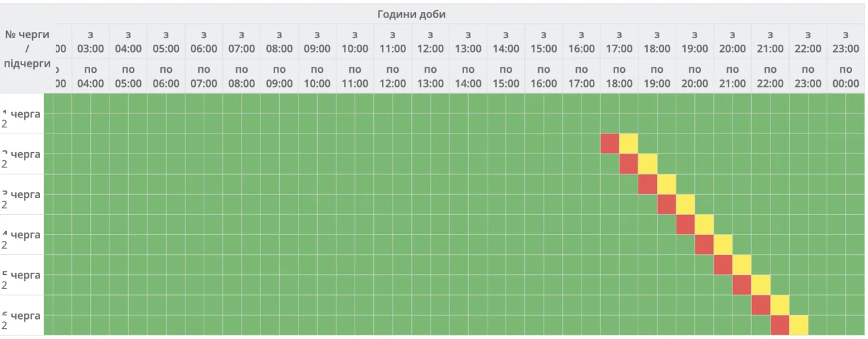Select yellow cell in fourth черга's lower row
The width and height of the screenshot is (868, 339).
point(722,245)
